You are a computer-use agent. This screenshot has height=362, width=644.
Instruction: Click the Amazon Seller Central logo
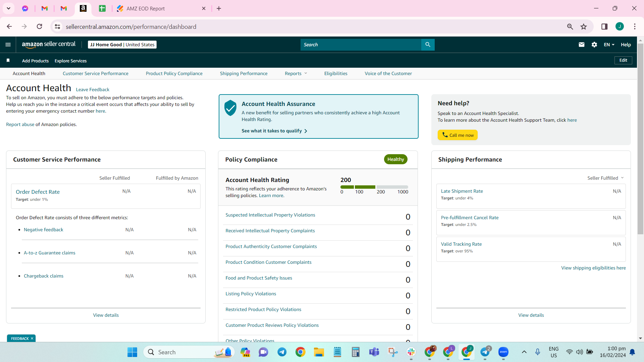(49, 45)
